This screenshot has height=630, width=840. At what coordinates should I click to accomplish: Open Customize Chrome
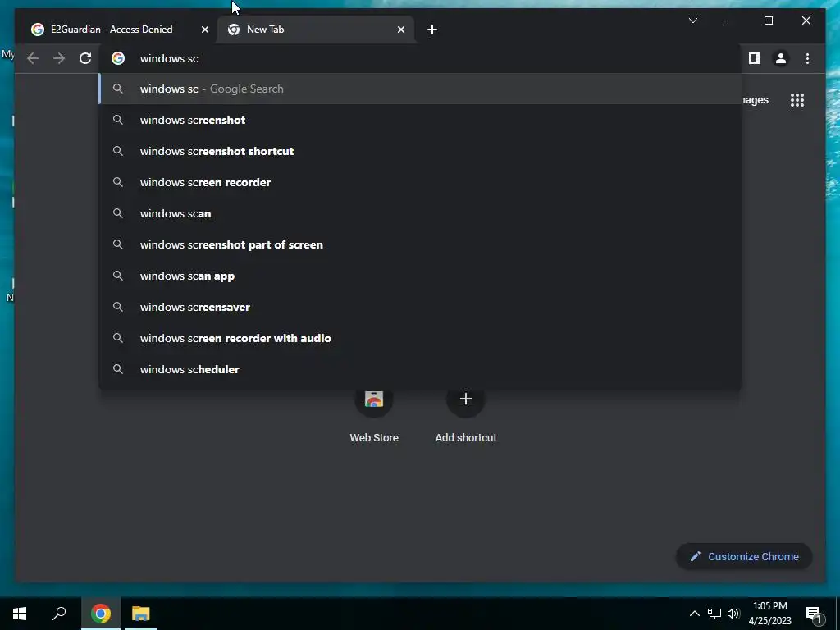(x=744, y=557)
